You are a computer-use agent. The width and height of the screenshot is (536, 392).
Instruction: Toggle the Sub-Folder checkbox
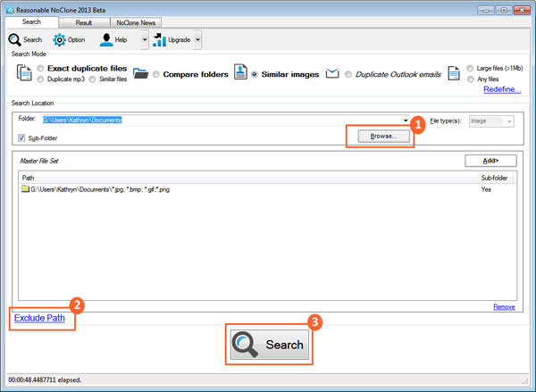tap(21, 138)
